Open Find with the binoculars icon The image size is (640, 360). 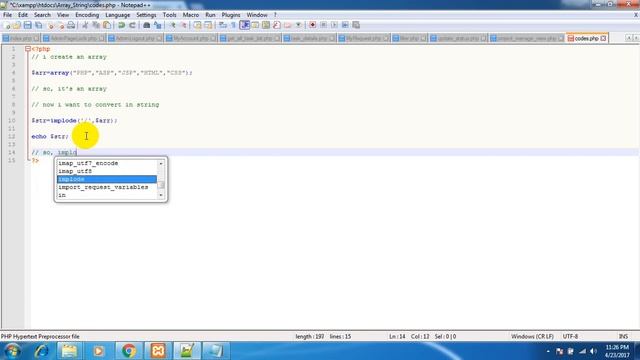tap(147, 25)
